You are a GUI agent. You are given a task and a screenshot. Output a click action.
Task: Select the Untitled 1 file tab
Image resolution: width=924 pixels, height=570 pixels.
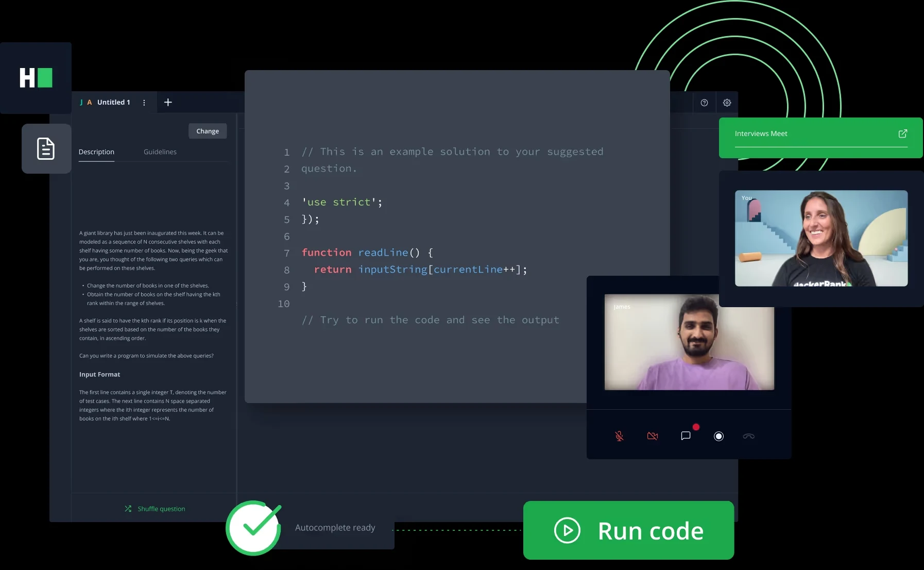113,103
